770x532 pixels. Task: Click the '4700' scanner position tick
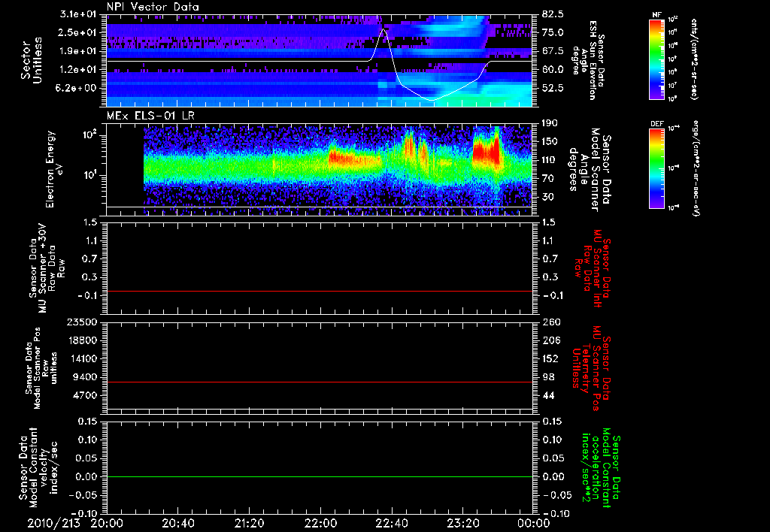84,395
